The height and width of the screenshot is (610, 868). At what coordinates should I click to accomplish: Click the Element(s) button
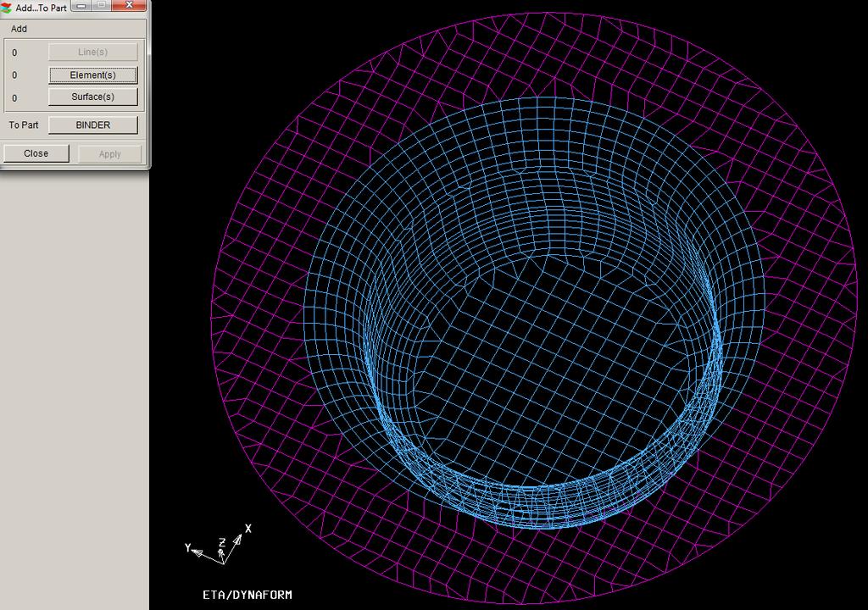[x=93, y=75]
